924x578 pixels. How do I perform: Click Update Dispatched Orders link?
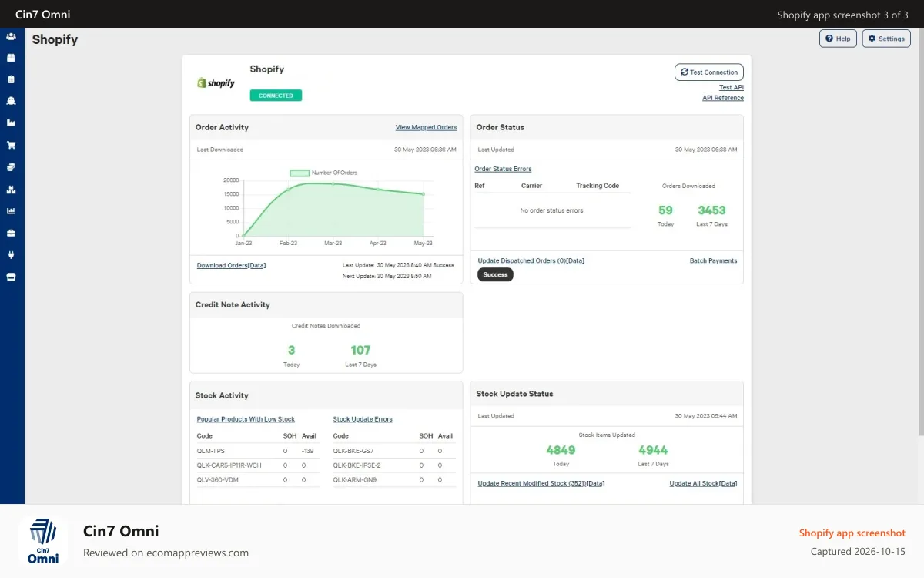[531, 260]
